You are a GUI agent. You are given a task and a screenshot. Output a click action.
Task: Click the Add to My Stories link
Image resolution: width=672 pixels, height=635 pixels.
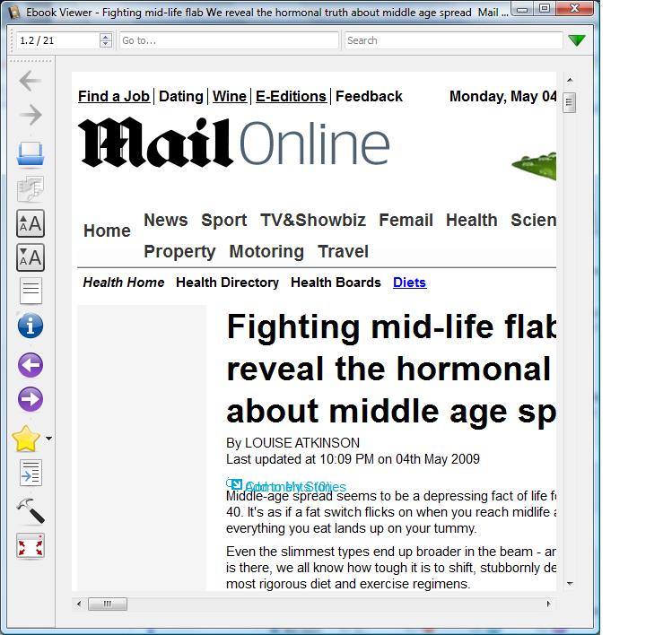pos(295,487)
